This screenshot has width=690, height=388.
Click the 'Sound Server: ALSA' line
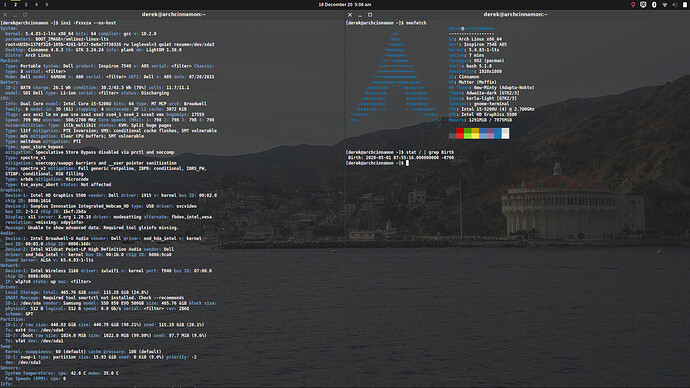pos(49,260)
